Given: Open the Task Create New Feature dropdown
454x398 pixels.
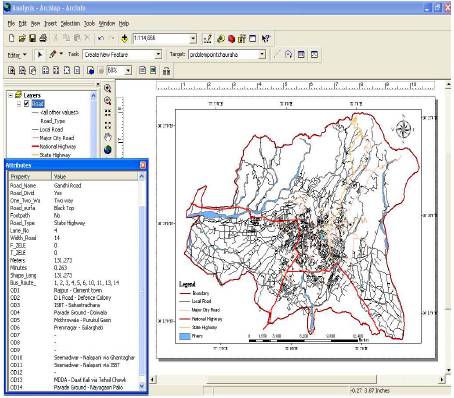Looking at the screenshot, I should 158,54.
